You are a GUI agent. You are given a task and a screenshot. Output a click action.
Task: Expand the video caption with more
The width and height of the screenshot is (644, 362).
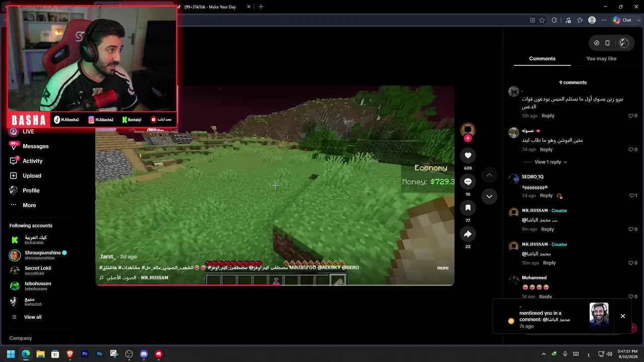(x=443, y=268)
